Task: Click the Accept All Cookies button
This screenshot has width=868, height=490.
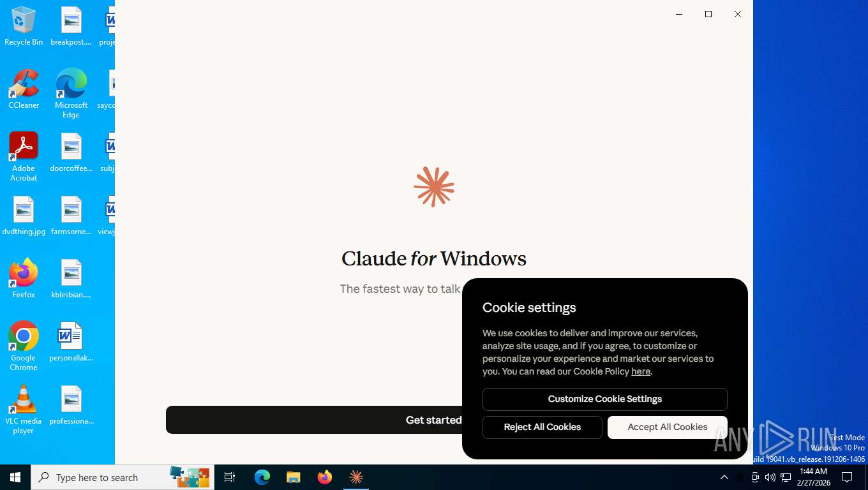Action: (667, 427)
